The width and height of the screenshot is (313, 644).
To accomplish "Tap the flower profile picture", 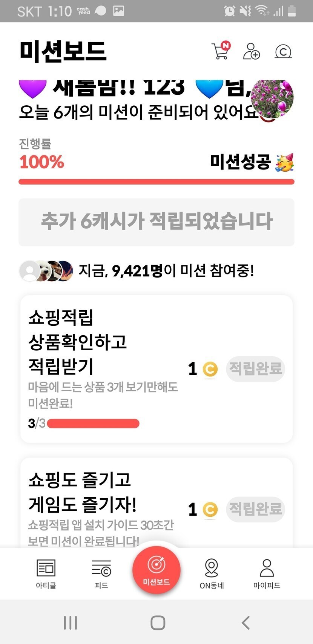I will click(x=272, y=98).
